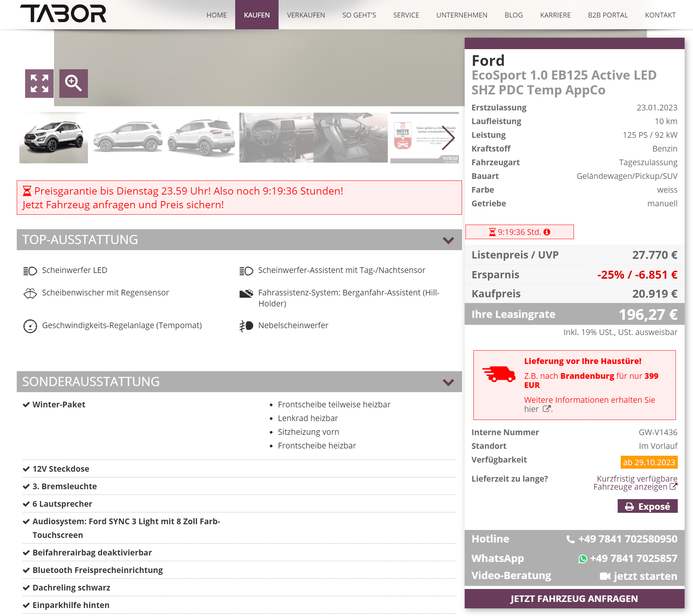Click JETZT FAHRZEUG ANFRAGEN button
The image size is (693, 616).
pos(574,598)
